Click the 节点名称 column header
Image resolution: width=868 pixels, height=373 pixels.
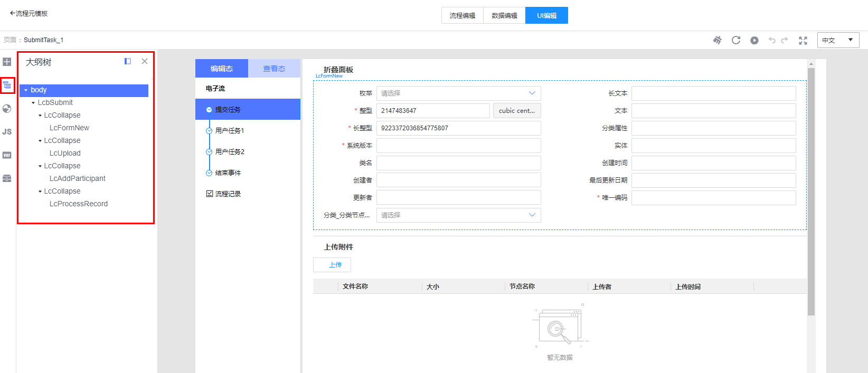point(522,286)
